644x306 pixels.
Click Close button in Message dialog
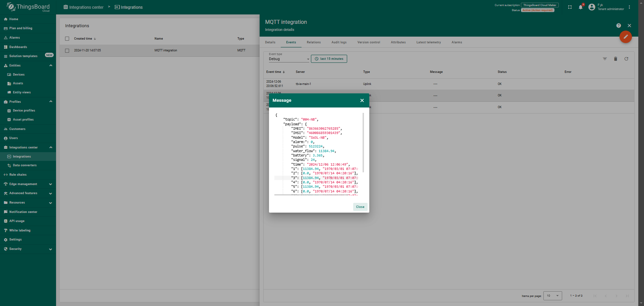click(360, 207)
